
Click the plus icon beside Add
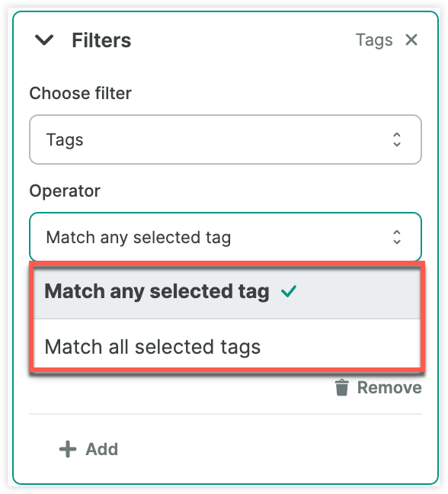pos(68,449)
